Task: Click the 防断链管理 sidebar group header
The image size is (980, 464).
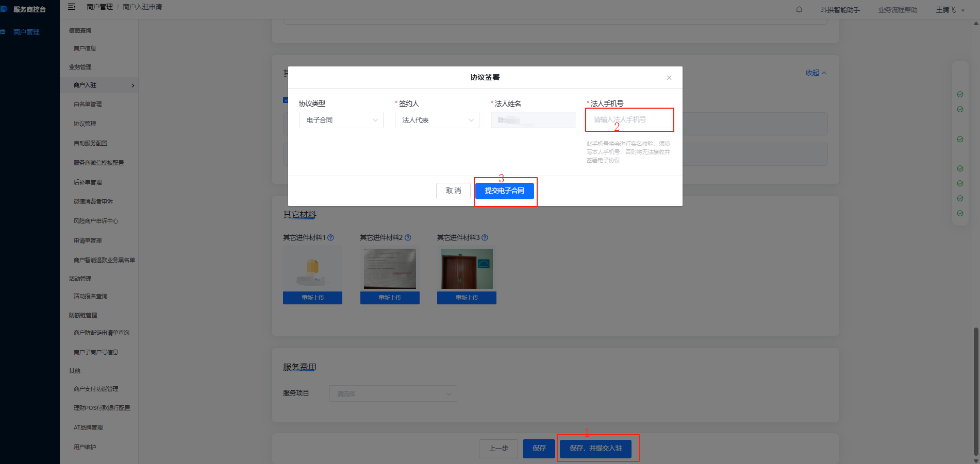Action: coord(83,315)
